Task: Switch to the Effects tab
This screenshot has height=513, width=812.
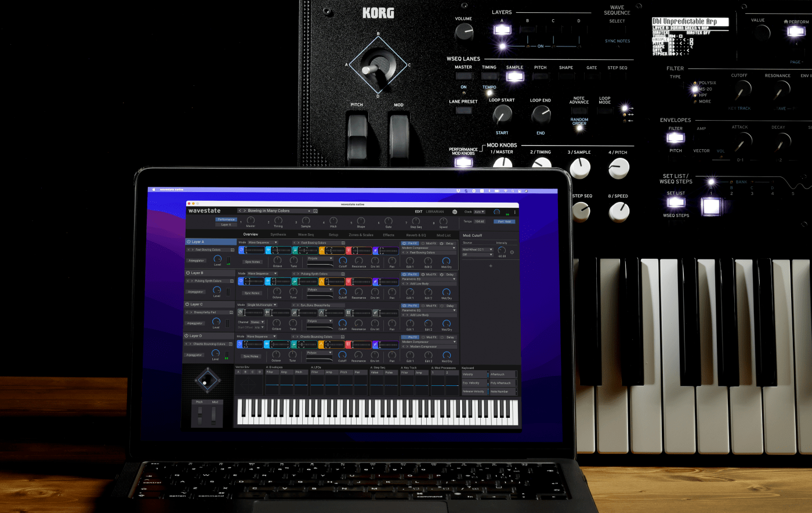Action: (389, 235)
